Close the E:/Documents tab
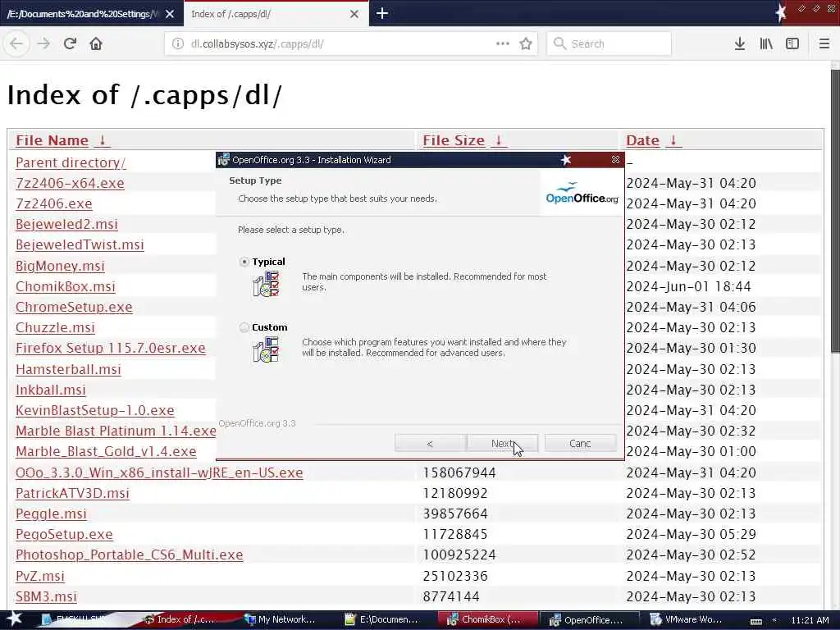 (x=170, y=14)
